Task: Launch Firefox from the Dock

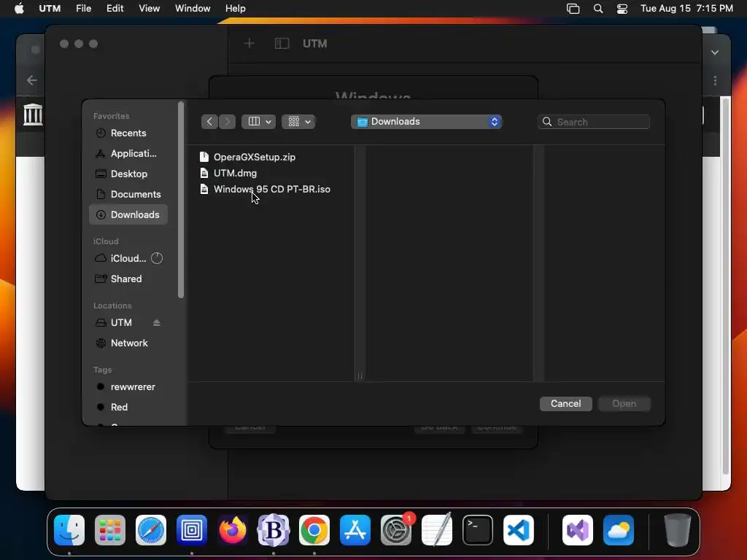Action: 233,530
